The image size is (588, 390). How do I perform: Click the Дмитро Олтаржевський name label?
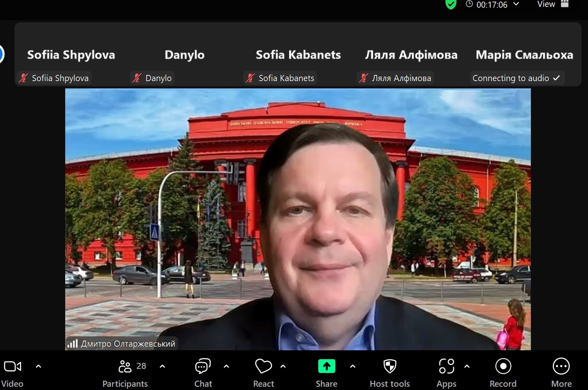click(128, 344)
